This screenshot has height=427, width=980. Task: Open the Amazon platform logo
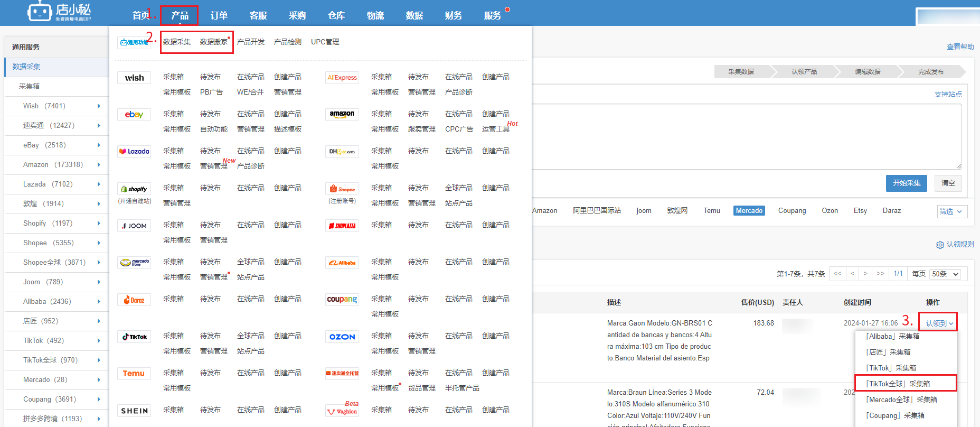342,115
